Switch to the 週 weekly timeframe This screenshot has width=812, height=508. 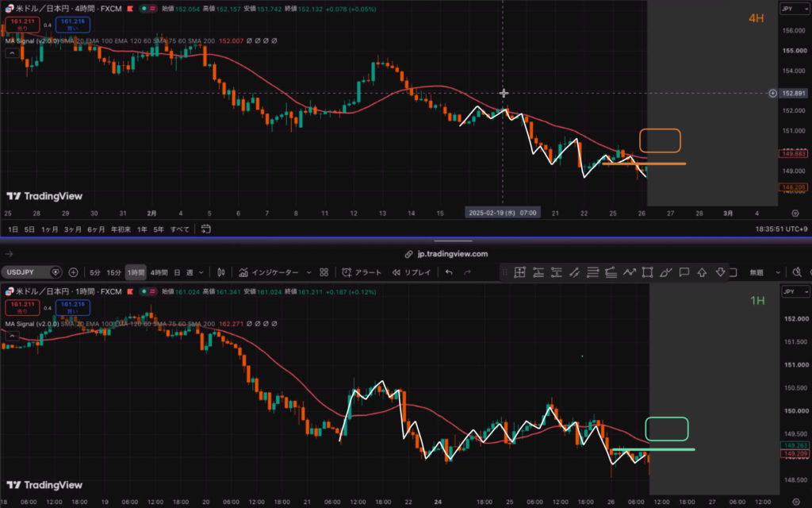click(x=190, y=272)
